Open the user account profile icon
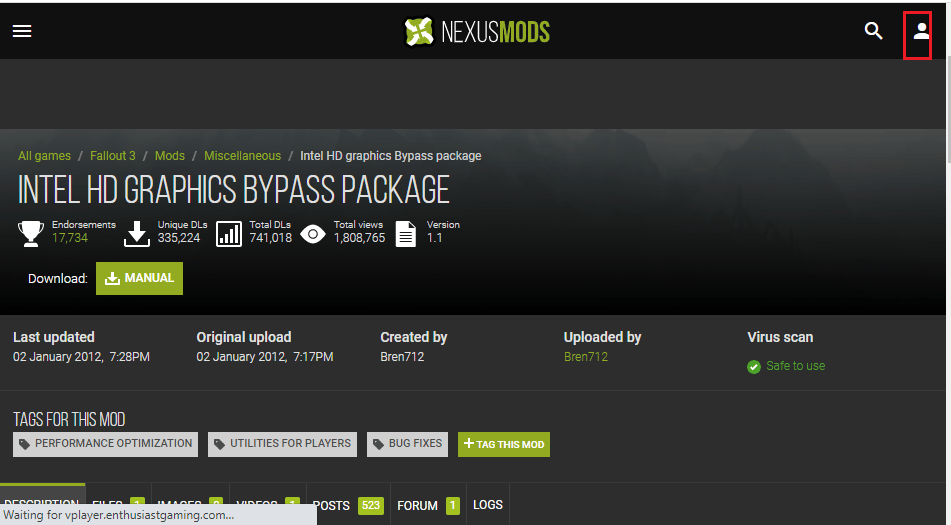Image resolution: width=951 pixels, height=525 pixels. [x=921, y=31]
